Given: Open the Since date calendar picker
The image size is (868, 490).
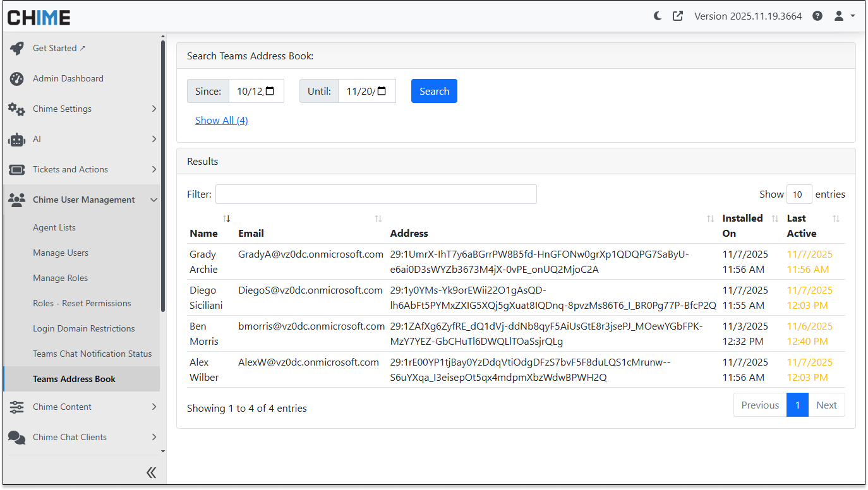Looking at the screenshot, I should (270, 91).
